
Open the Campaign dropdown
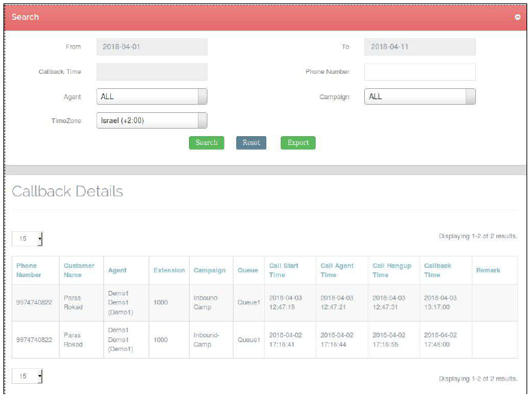point(419,96)
